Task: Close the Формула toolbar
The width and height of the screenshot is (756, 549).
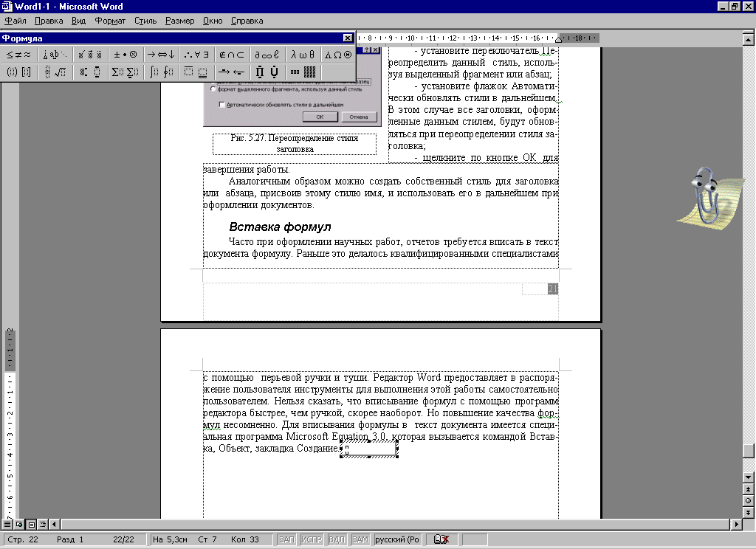Action: coord(348,38)
